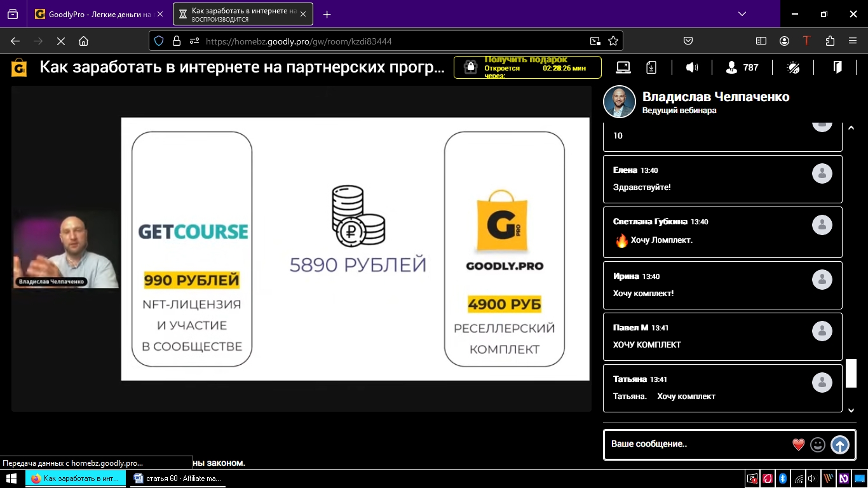
Task: Open the Wi-Fi network tray icon
Action: tap(797, 478)
